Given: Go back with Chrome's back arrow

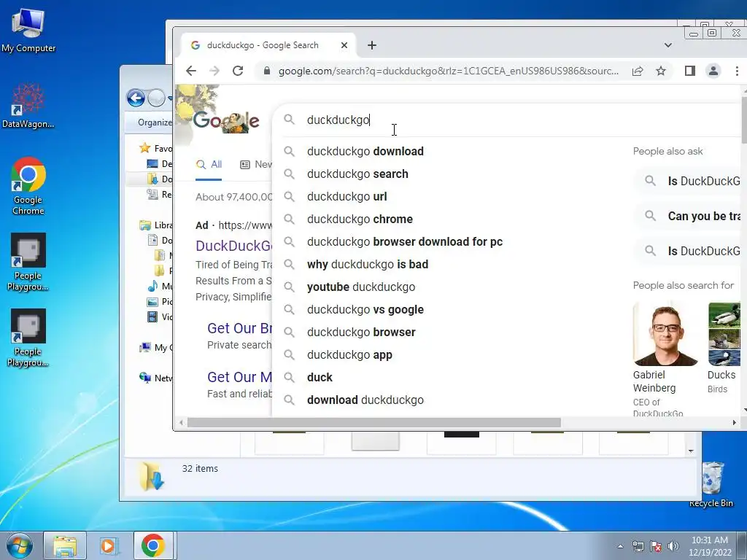Looking at the screenshot, I should pos(191,71).
